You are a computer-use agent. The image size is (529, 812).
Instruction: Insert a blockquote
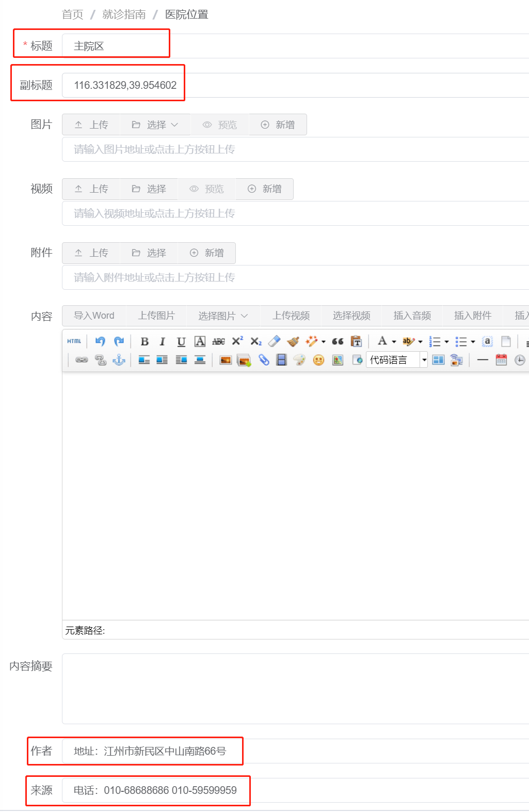[x=338, y=341]
